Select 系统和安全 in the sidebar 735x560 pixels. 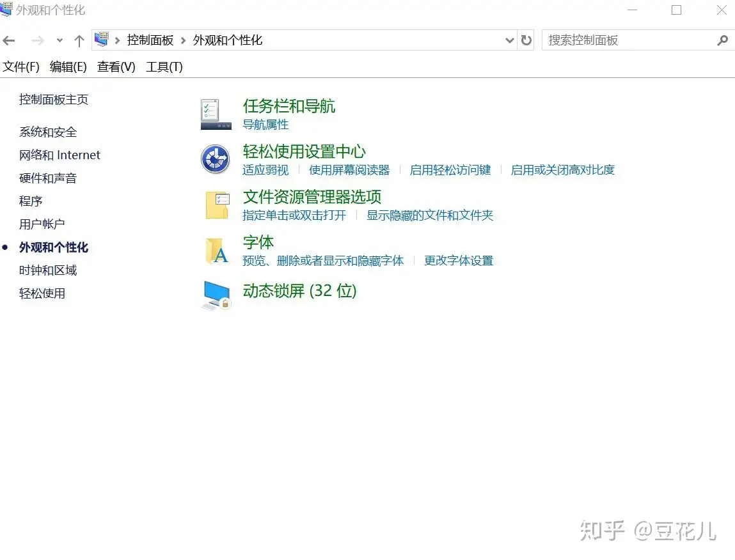point(47,132)
